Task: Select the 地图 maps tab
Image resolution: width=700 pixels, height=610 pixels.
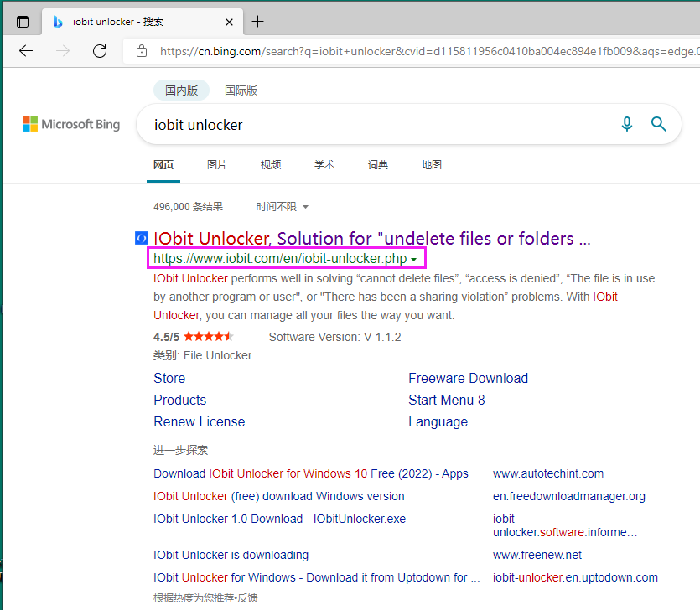Action: pos(432,165)
